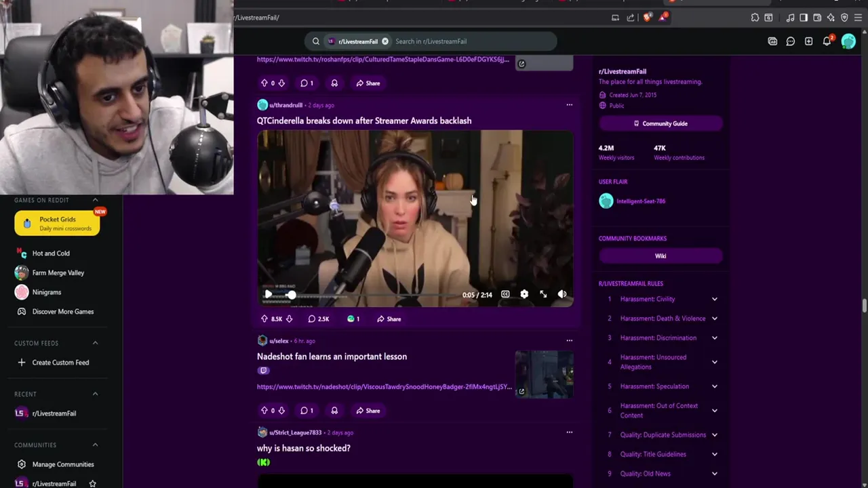Downvote the Nadeshot fan learns lesson post
This screenshot has width=868, height=488.
(x=281, y=410)
